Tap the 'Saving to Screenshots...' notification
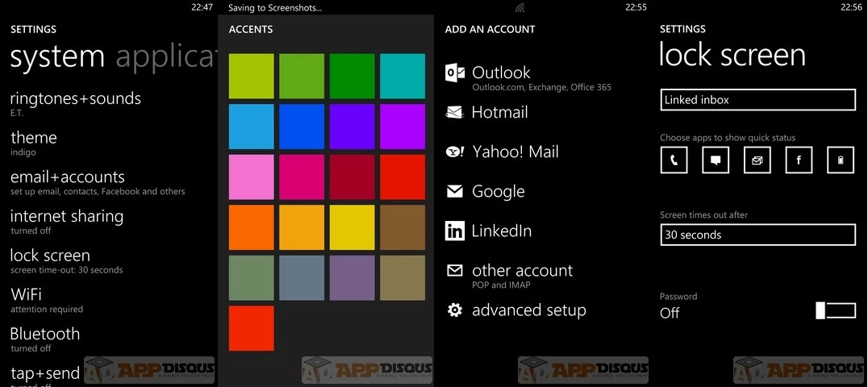The height and width of the screenshot is (387, 868). [275, 8]
